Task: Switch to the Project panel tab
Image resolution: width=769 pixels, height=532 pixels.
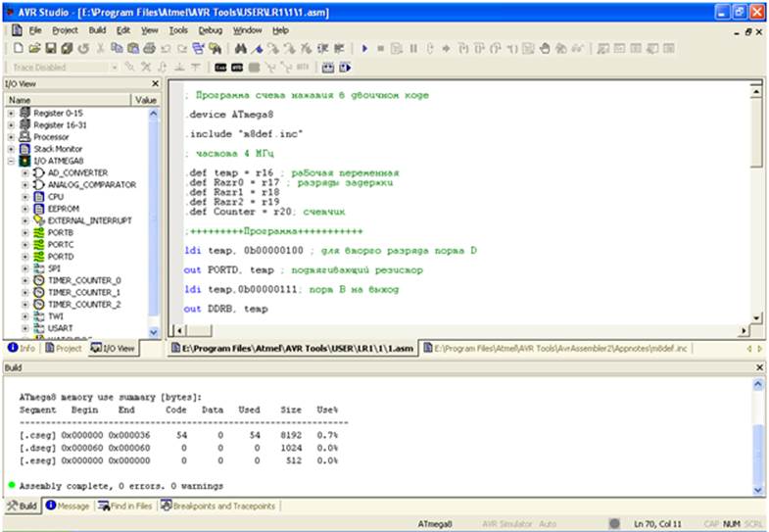Action: [x=64, y=348]
